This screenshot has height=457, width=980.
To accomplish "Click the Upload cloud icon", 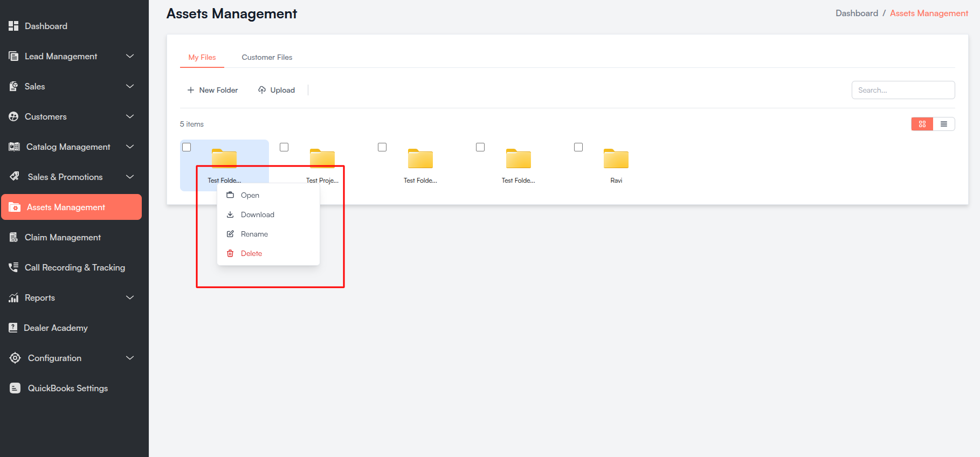I will click(262, 90).
